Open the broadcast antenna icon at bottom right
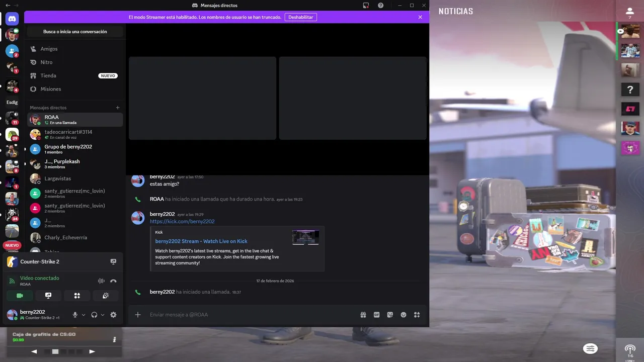Image resolution: width=644 pixels, height=362 pixels. point(630,348)
